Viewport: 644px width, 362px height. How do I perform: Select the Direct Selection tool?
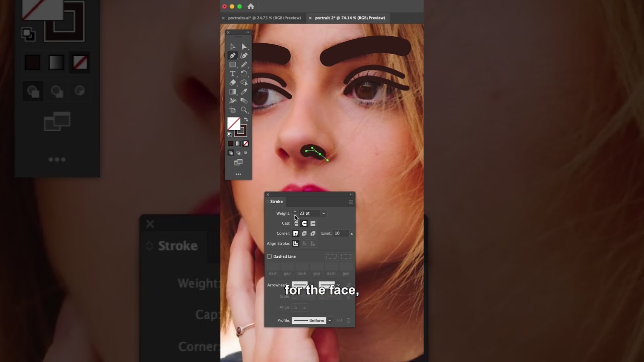[x=244, y=47]
